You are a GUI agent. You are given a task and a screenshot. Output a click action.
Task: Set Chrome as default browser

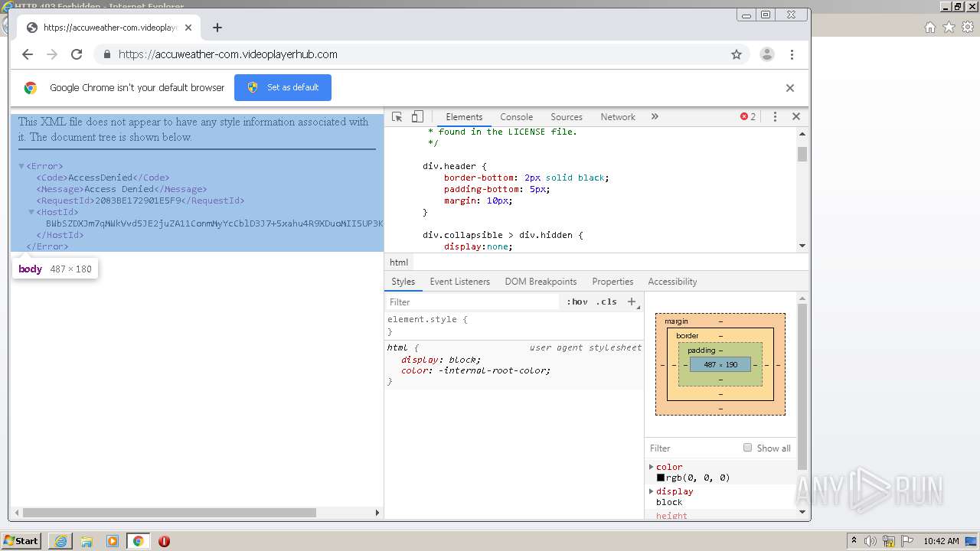point(283,87)
